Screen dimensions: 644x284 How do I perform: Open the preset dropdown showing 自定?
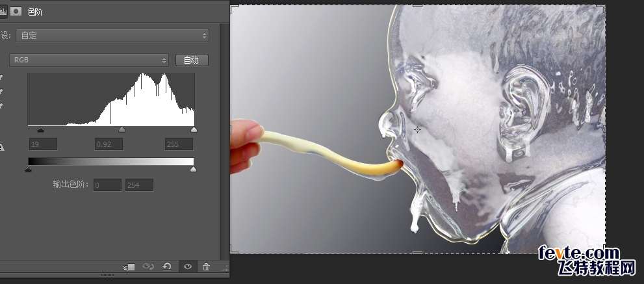113,36
